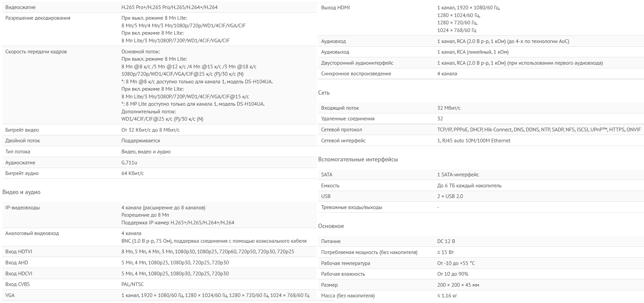Click the '32 Мбит/с' incoming stream value
The image size is (644, 303).
pyautogui.click(x=449, y=108)
